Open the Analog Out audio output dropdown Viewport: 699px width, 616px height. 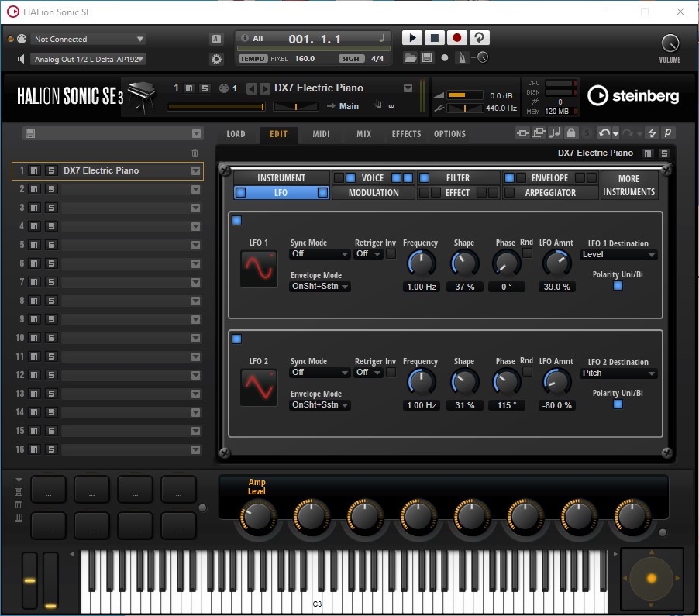[x=88, y=60]
